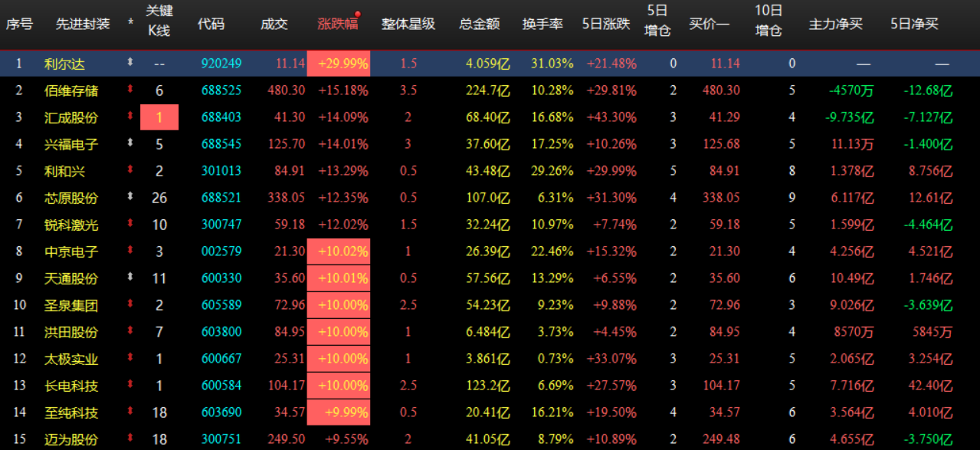Click the 224.7亿 total amount cell
This screenshot has width=980, height=450.
tap(488, 90)
